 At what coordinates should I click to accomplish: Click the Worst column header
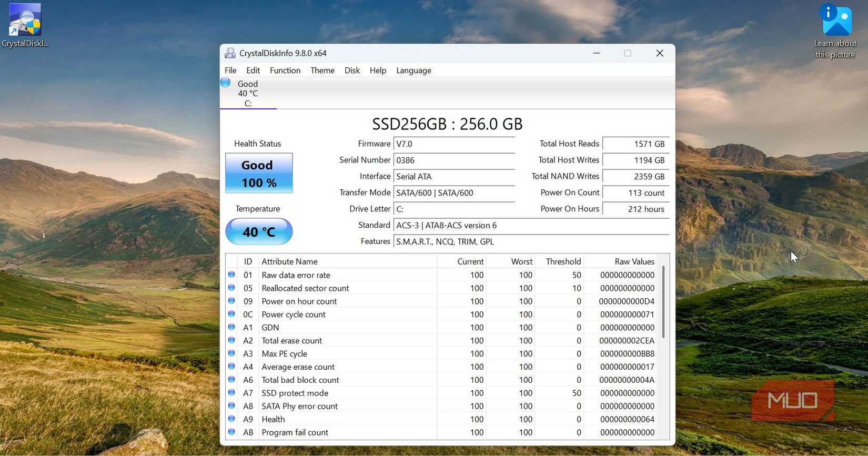[511, 261]
